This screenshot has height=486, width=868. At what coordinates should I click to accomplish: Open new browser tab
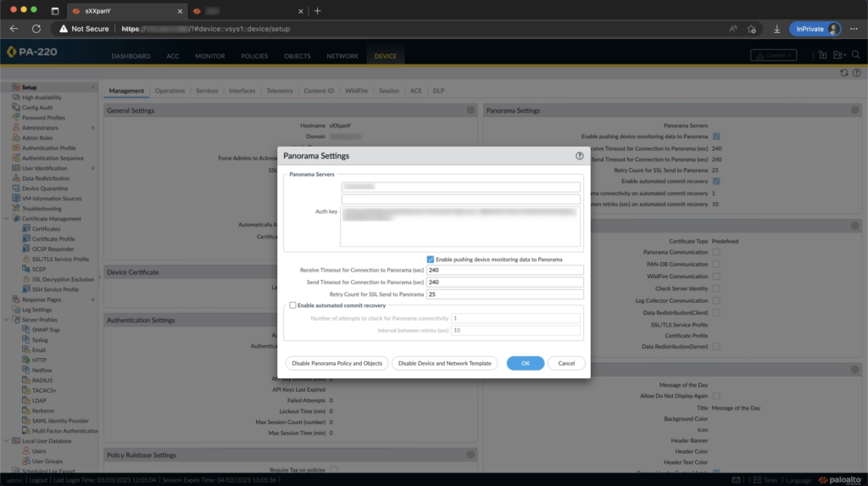pos(317,10)
